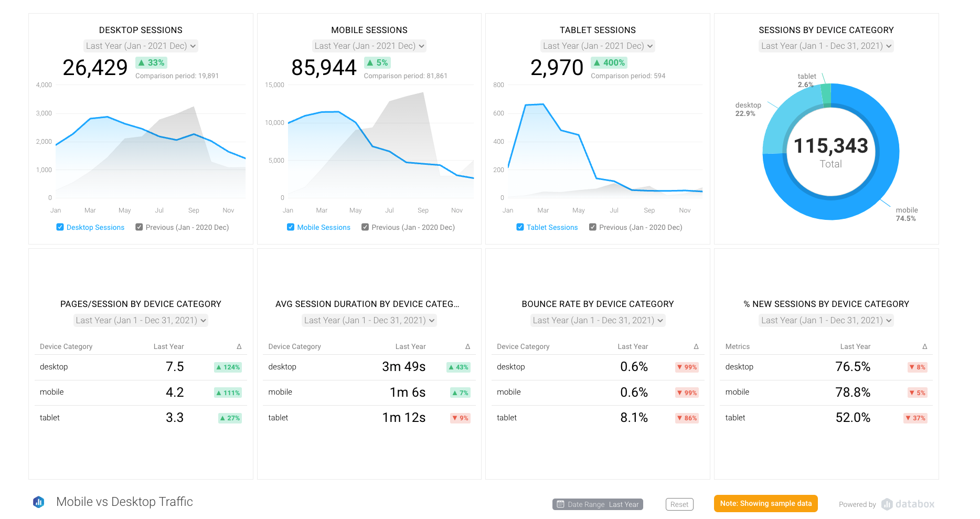This screenshot has width=980, height=519.
Task: Click the Reset button
Action: 679,504
